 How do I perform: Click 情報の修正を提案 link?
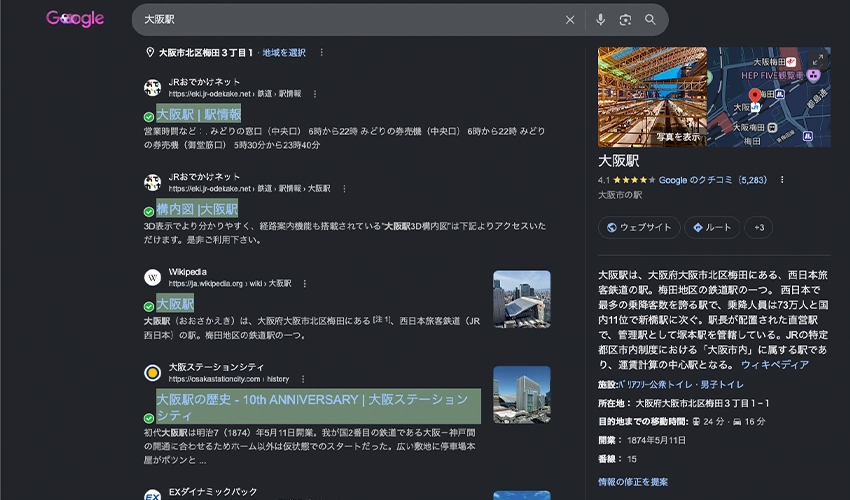pos(633,482)
